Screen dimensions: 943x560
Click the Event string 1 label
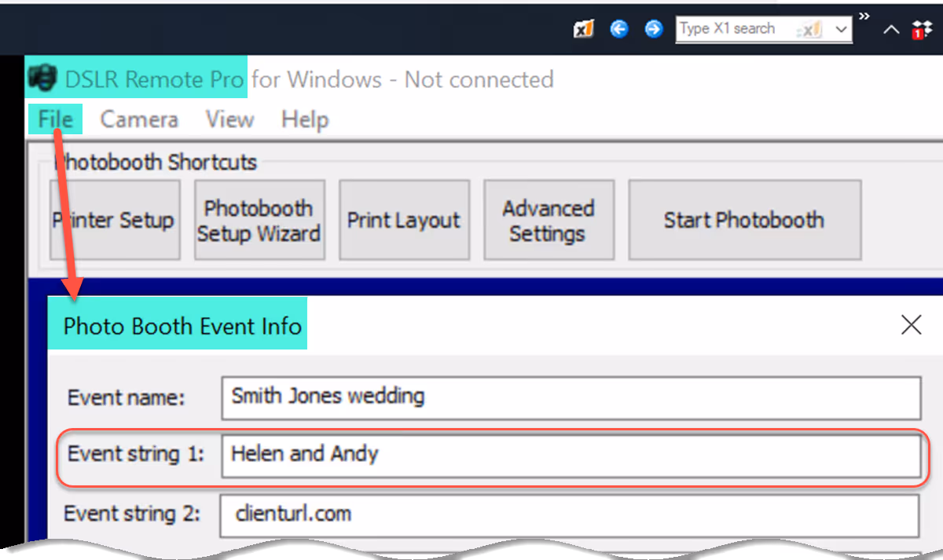pos(135,455)
